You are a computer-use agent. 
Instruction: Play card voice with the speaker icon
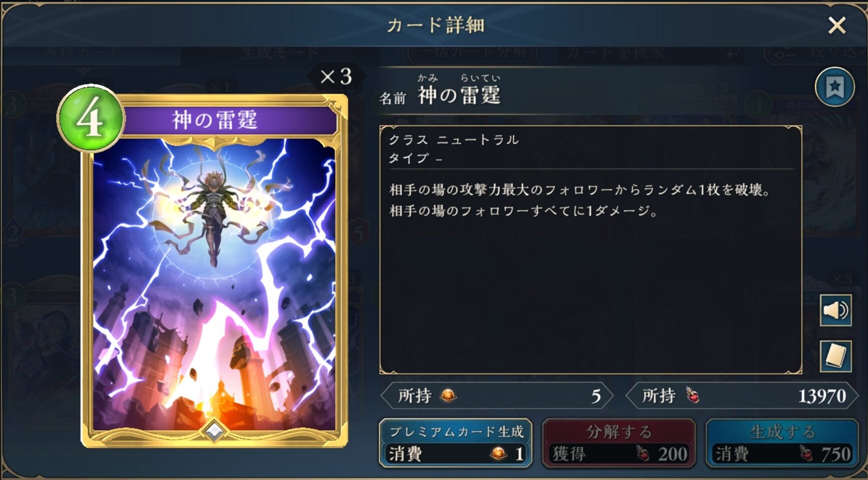pyautogui.click(x=835, y=311)
